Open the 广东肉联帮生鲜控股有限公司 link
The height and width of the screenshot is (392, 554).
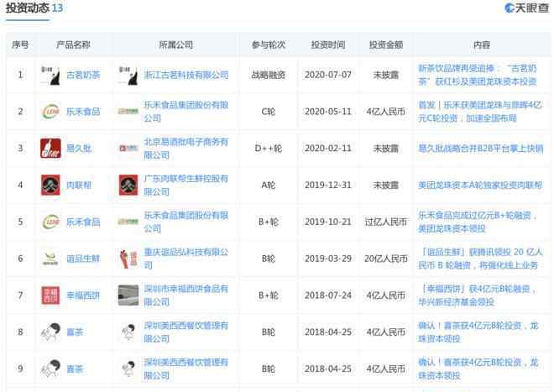click(186, 186)
